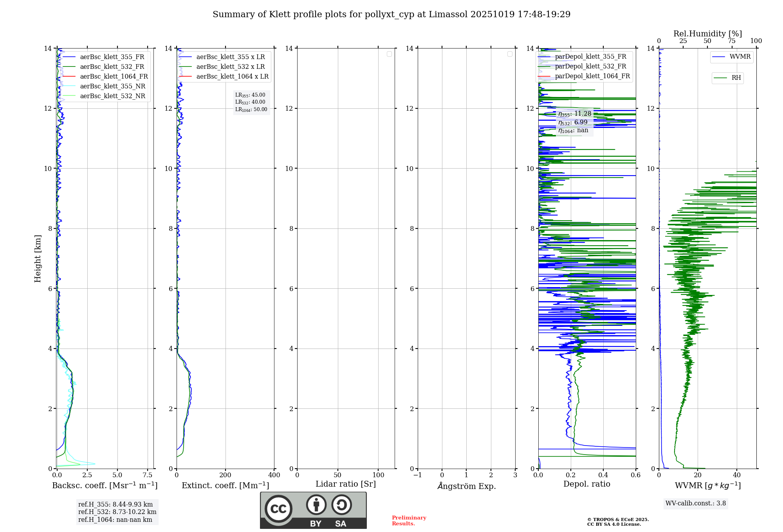
Task: Click the ShareAlike SA circular arrow icon
Action: [x=341, y=505]
